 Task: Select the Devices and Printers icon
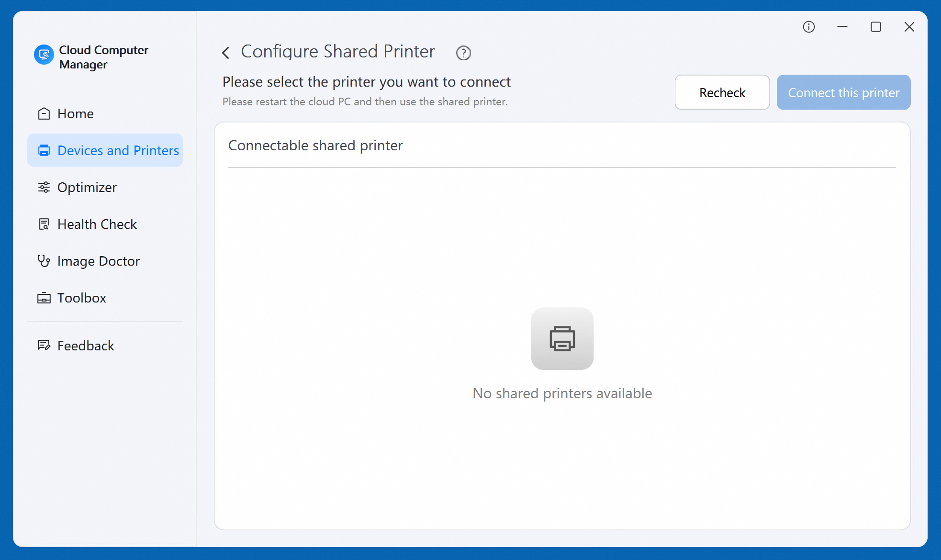pyautogui.click(x=44, y=150)
